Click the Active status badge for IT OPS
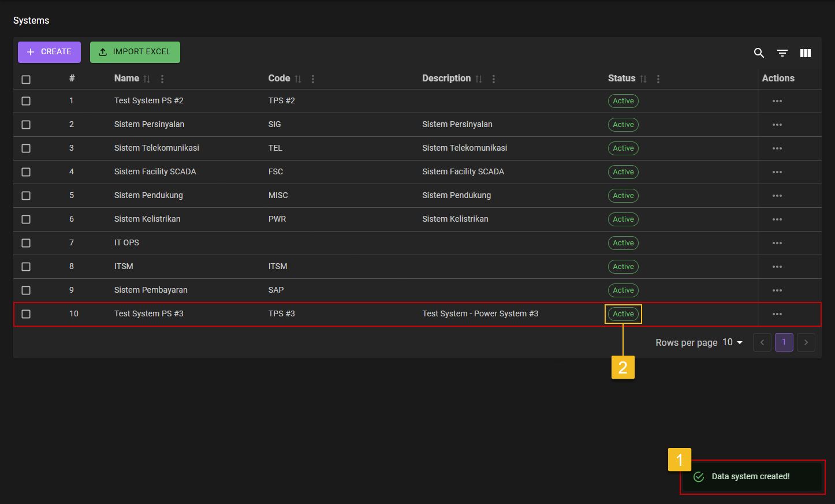Screen dimensions: 835x504 coord(623,243)
